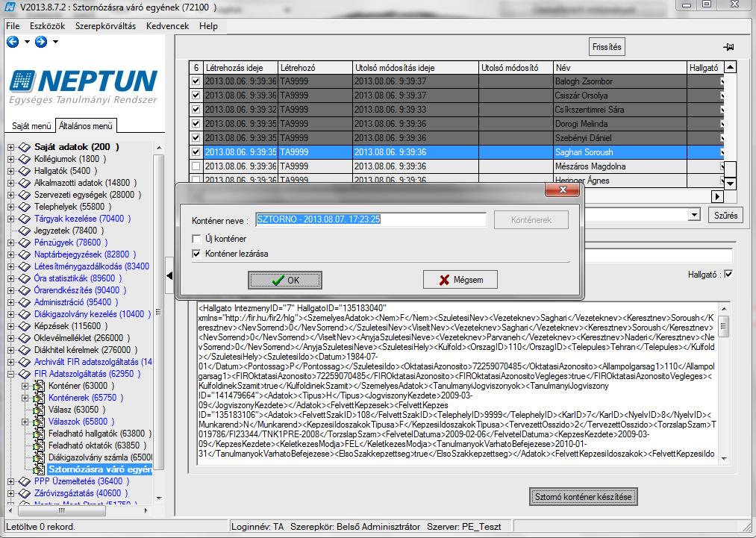
Task: Uncheck the Szebényi Dániel row checkbox
Action: tap(196, 137)
